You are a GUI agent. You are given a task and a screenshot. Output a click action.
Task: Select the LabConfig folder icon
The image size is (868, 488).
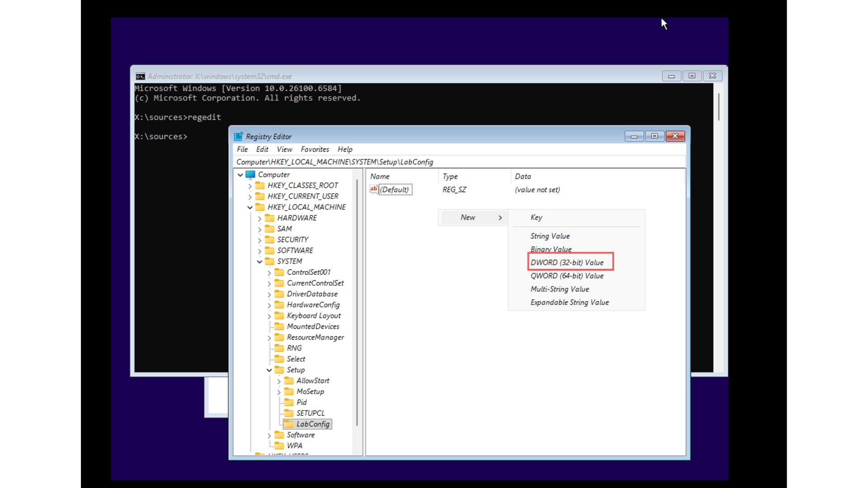tap(290, 424)
